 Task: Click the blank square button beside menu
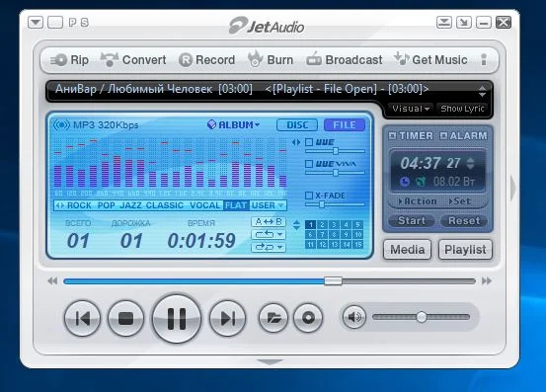tap(55, 23)
